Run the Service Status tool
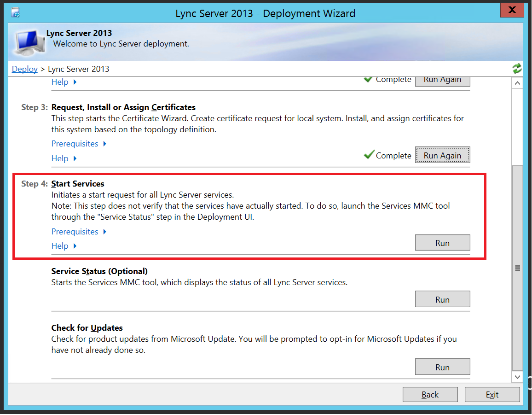Viewport: 532px width, 415px height. coord(442,299)
